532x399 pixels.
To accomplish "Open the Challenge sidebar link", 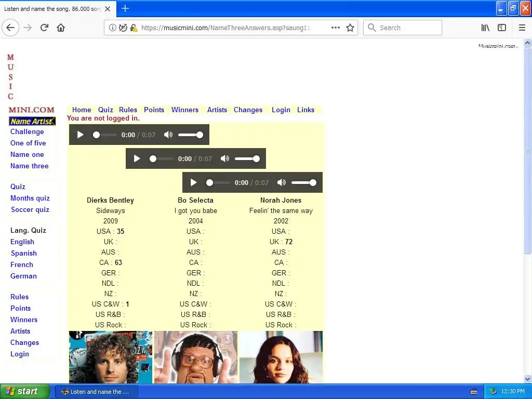I will [27, 131].
